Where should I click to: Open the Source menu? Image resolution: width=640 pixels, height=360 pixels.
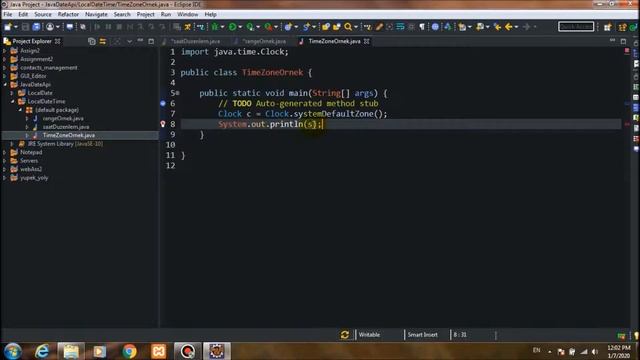tap(43, 14)
